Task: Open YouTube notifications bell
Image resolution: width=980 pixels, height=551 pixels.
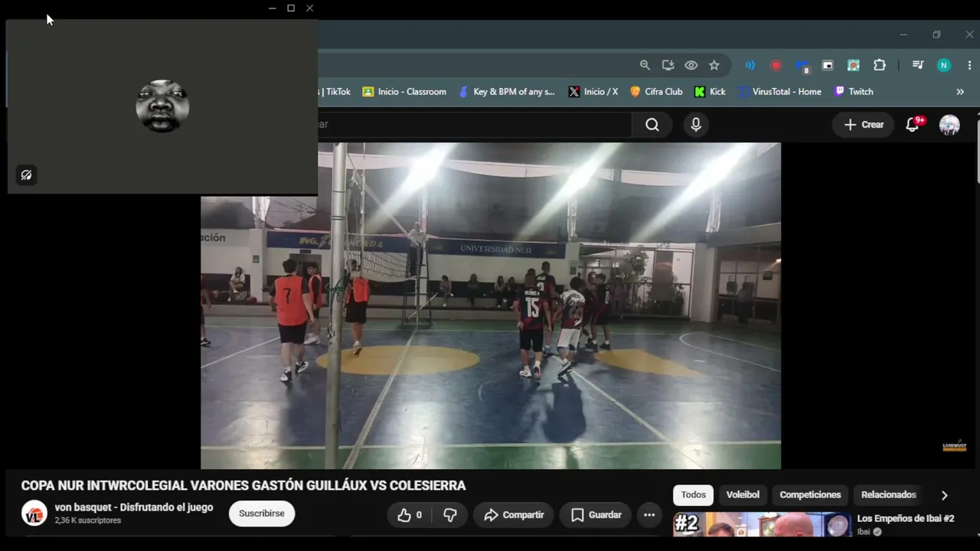Action: coord(913,125)
